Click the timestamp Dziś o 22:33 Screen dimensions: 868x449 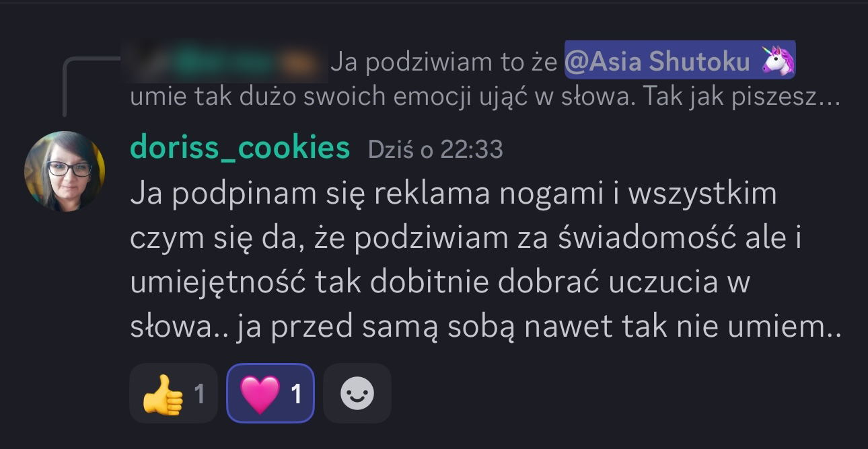[435, 149]
